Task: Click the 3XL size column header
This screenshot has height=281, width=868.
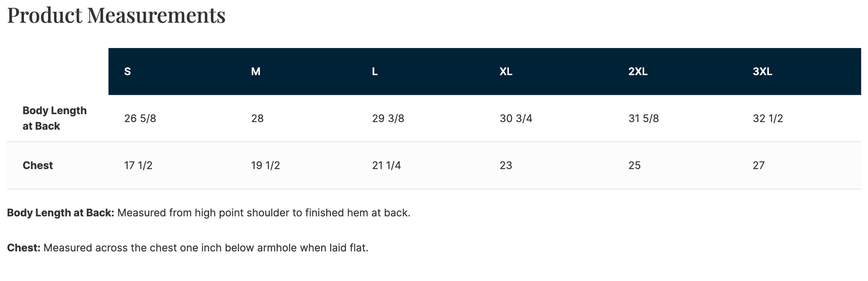Action: 762,72
